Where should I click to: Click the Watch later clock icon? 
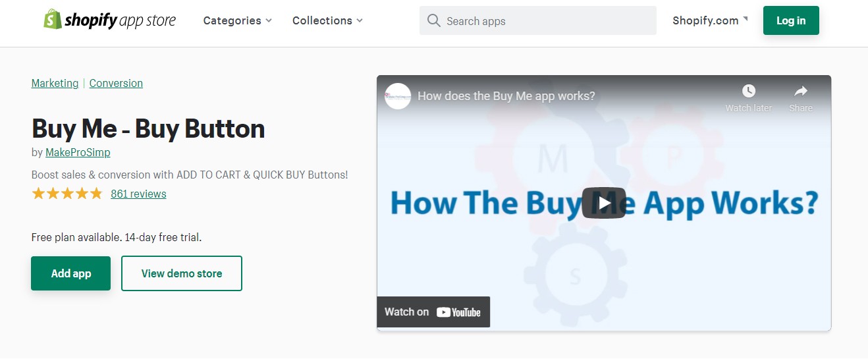tap(749, 91)
